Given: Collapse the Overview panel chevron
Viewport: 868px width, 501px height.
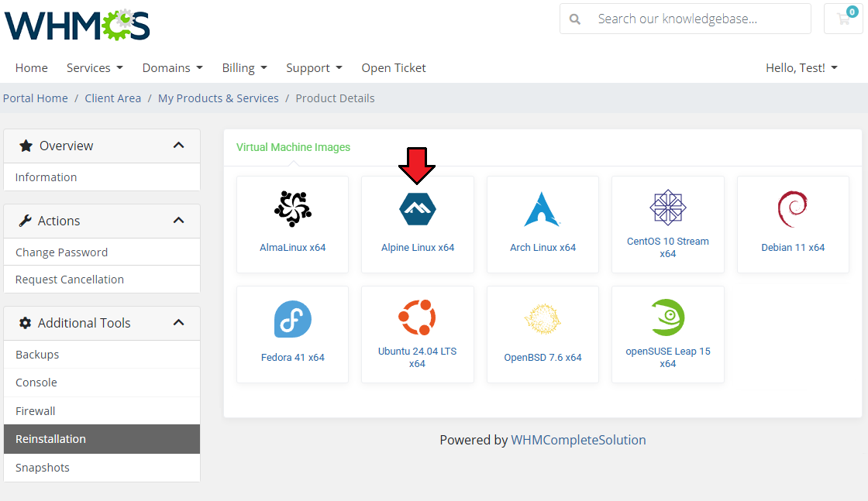Looking at the screenshot, I should (x=178, y=146).
